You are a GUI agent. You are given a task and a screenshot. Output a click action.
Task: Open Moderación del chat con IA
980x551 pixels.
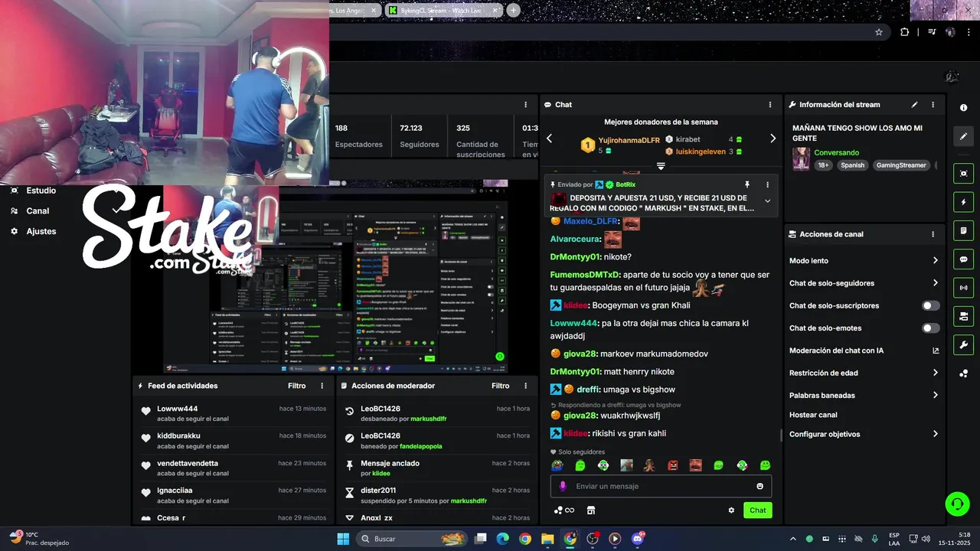[864, 350]
